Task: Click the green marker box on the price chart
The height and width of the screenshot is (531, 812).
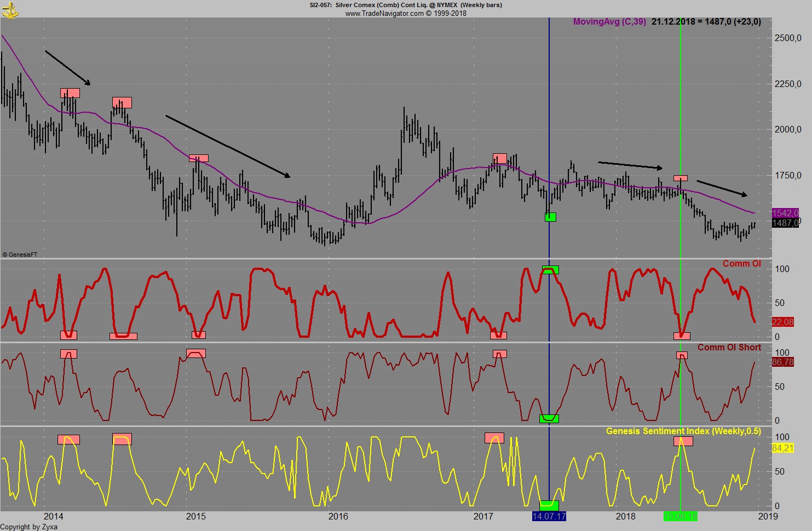Action: [550, 217]
